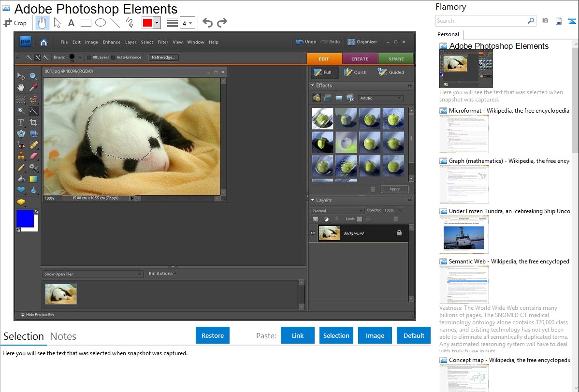Switch to the Notes tab

[x=63, y=336]
